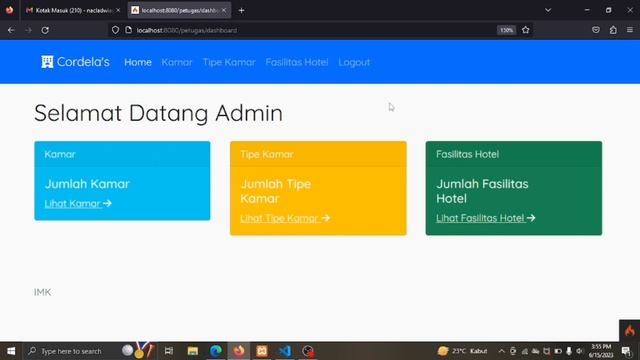The height and width of the screenshot is (360, 640).
Task: Click the IMK footer text
Action: (42, 292)
